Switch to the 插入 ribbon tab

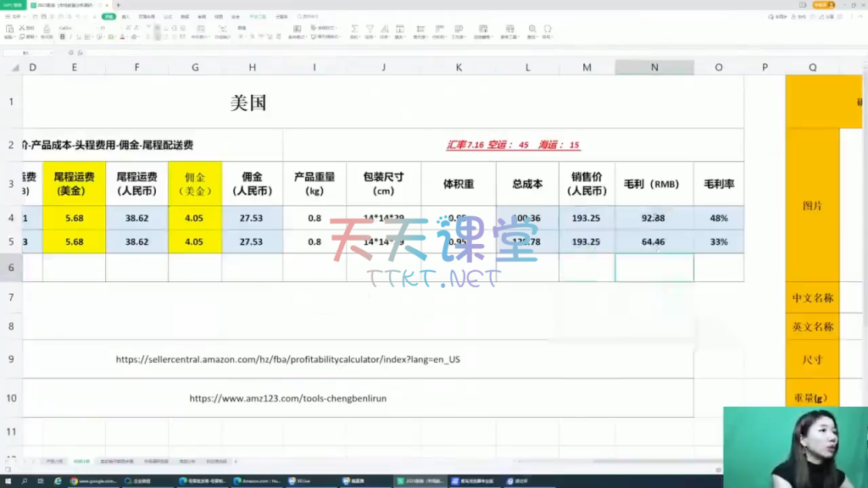click(x=125, y=16)
